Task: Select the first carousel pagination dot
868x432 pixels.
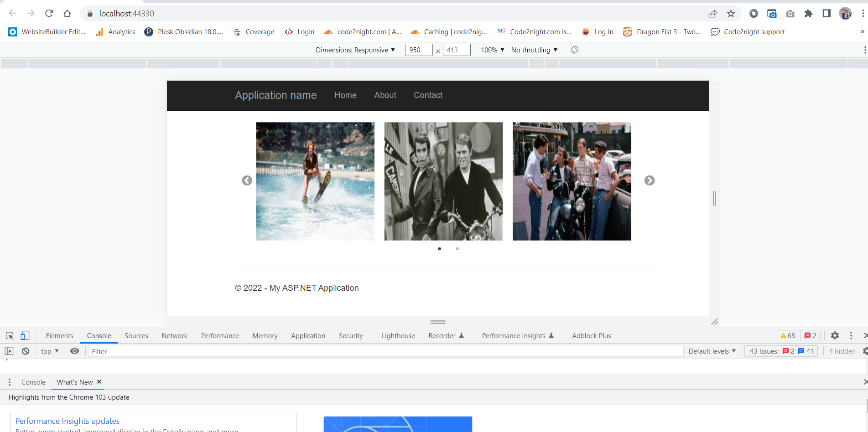Action: (x=439, y=249)
